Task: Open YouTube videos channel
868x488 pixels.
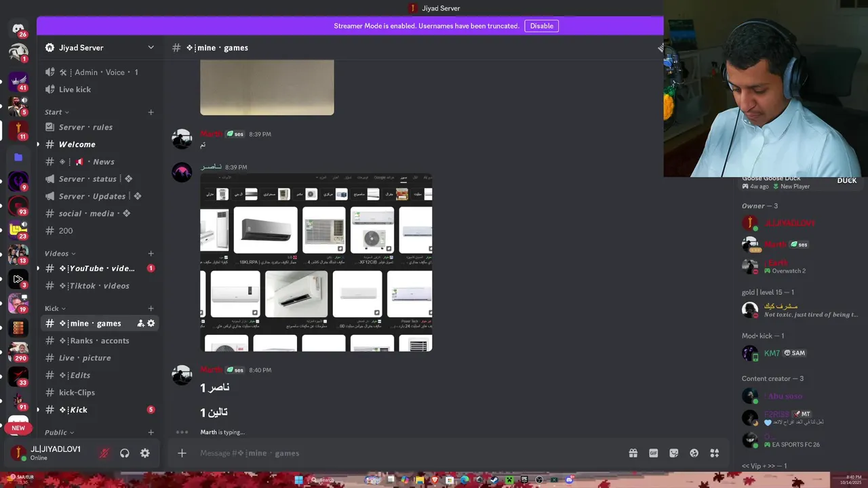Action: pos(100,268)
